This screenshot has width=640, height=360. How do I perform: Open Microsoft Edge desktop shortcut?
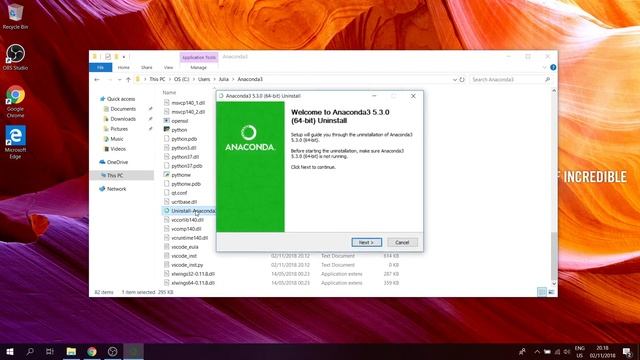coord(16,142)
